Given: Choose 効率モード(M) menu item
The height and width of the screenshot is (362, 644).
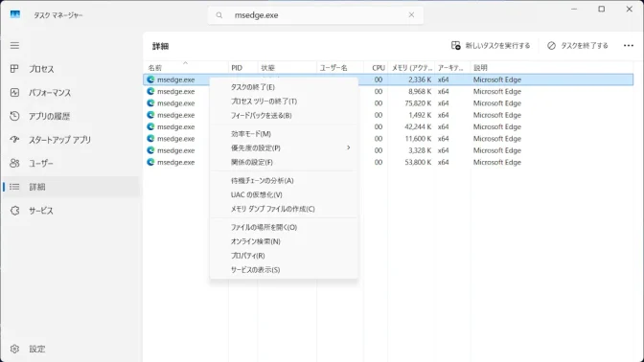Looking at the screenshot, I should [284, 134].
